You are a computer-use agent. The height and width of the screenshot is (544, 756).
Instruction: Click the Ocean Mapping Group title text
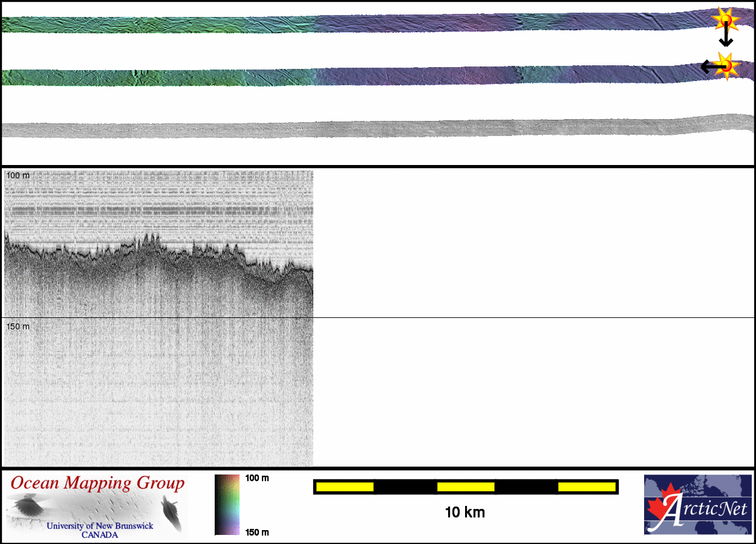pos(97,484)
